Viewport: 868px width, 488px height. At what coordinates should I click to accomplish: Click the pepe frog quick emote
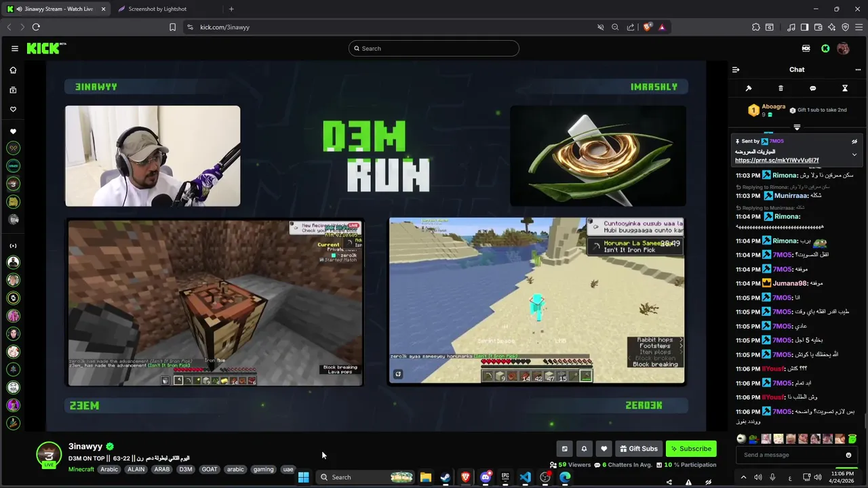click(x=753, y=439)
